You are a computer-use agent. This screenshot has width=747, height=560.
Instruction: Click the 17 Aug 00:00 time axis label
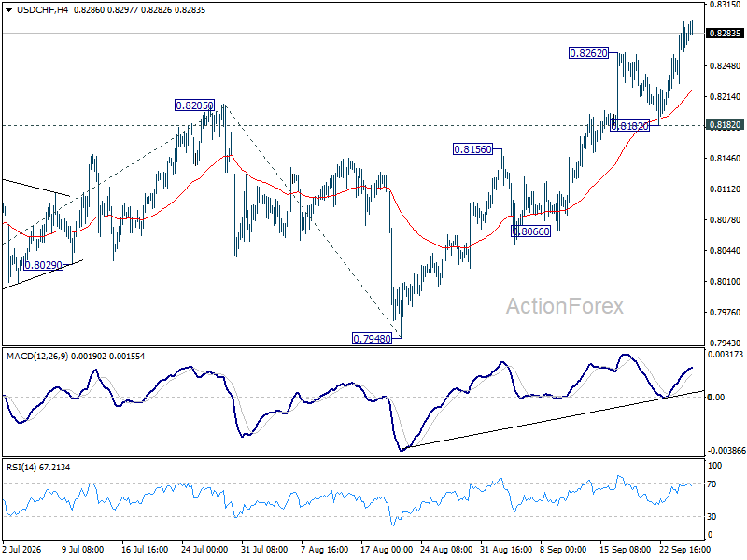pyautogui.click(x=387, y=550)
